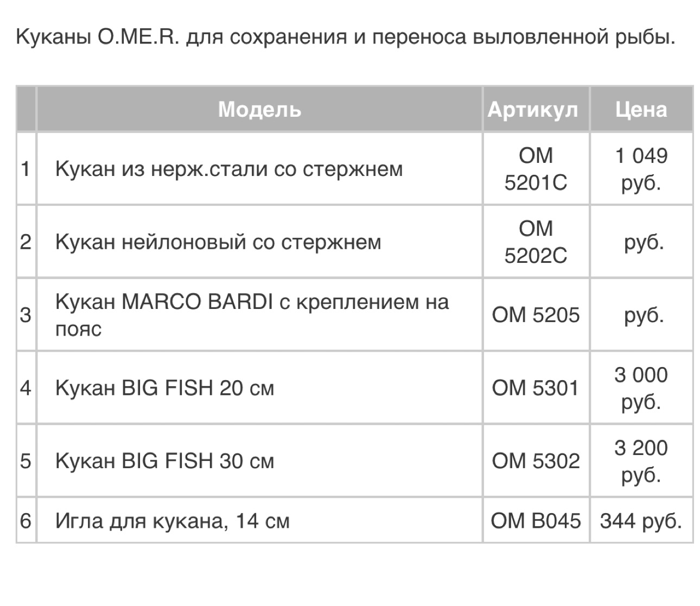Click the 3 200 руб. price
The width and height of the screenshot is (700, 606).
(x=641, y=461)
